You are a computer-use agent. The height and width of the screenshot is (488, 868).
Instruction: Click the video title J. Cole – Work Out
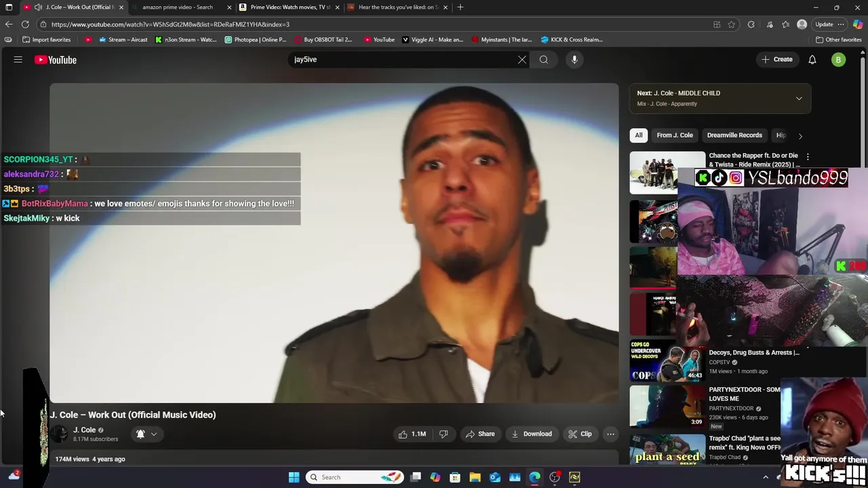click(x=133, y=415)
